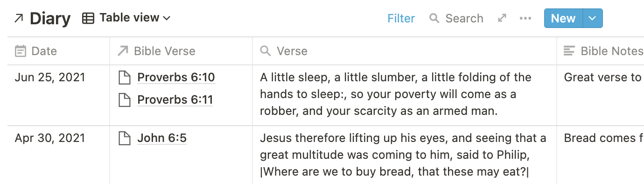Open the Verse column header menu
This screenshot has width=644, height=184.
tap(405, 51)
